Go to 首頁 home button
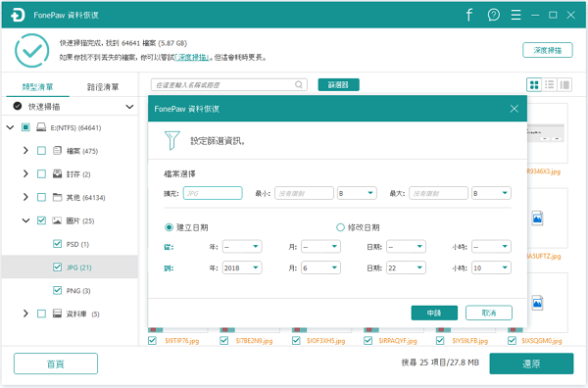 [56, 364]
